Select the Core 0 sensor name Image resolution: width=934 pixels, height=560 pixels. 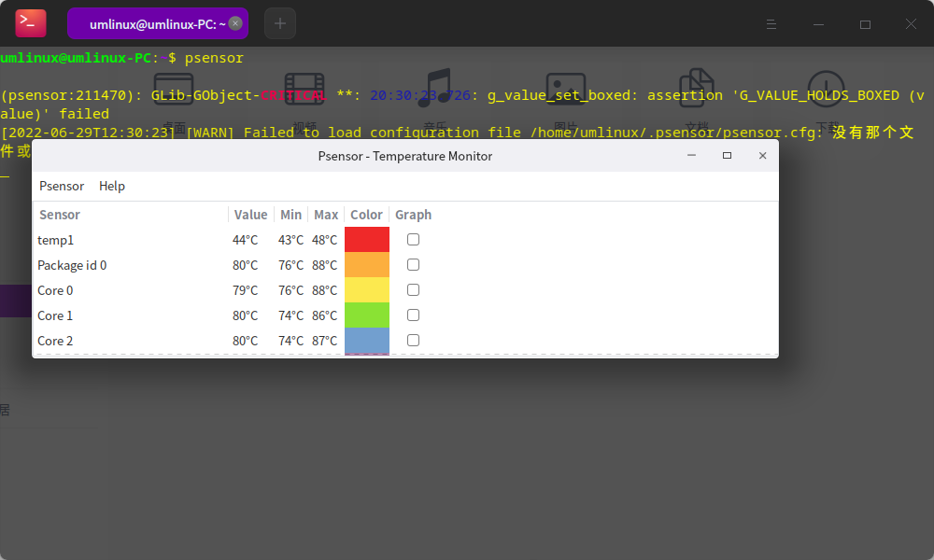point(55,290)
